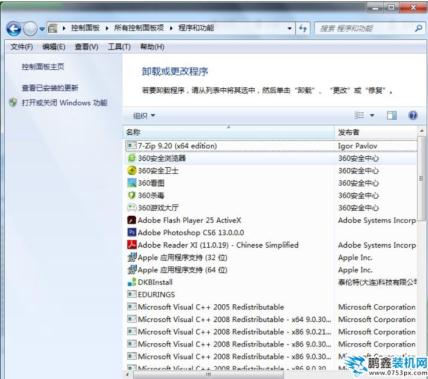Open the 工具(T) menu
The image size is (428, 379).
pos(119,47)
